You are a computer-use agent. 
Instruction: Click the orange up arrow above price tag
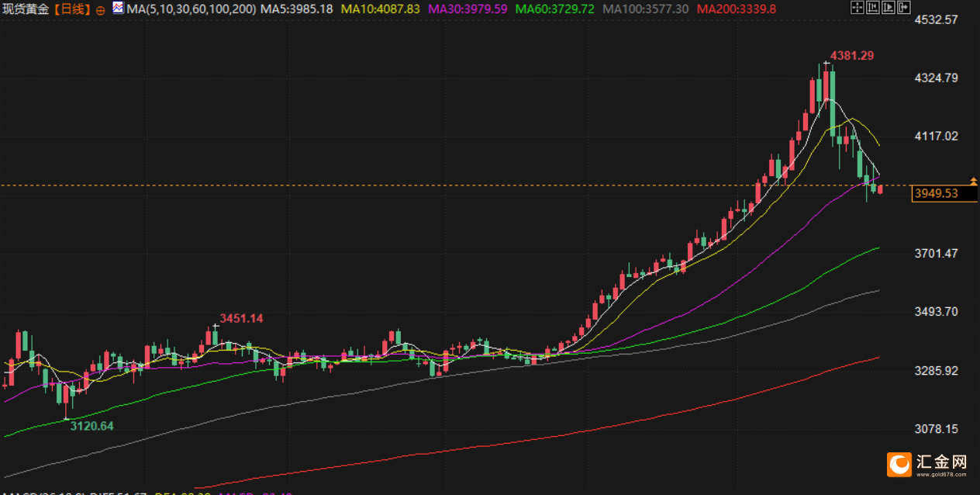click(x=974, y=180)
